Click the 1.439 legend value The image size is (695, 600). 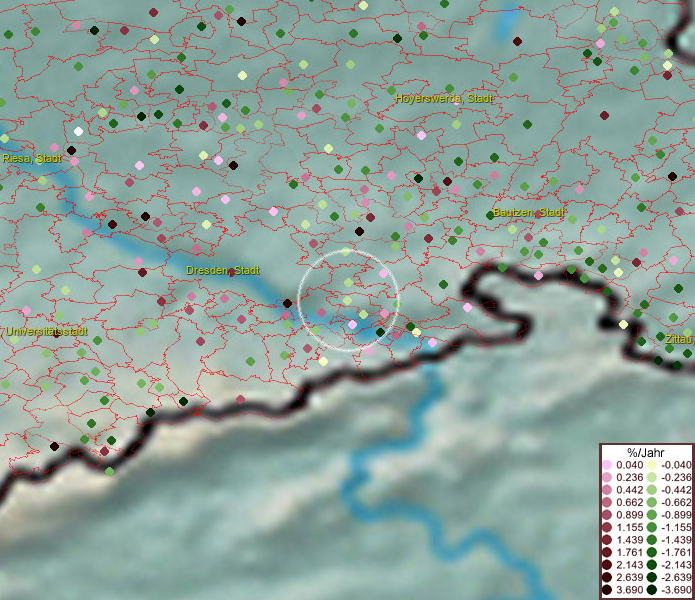pyautogui.click(x=629, y=540)
